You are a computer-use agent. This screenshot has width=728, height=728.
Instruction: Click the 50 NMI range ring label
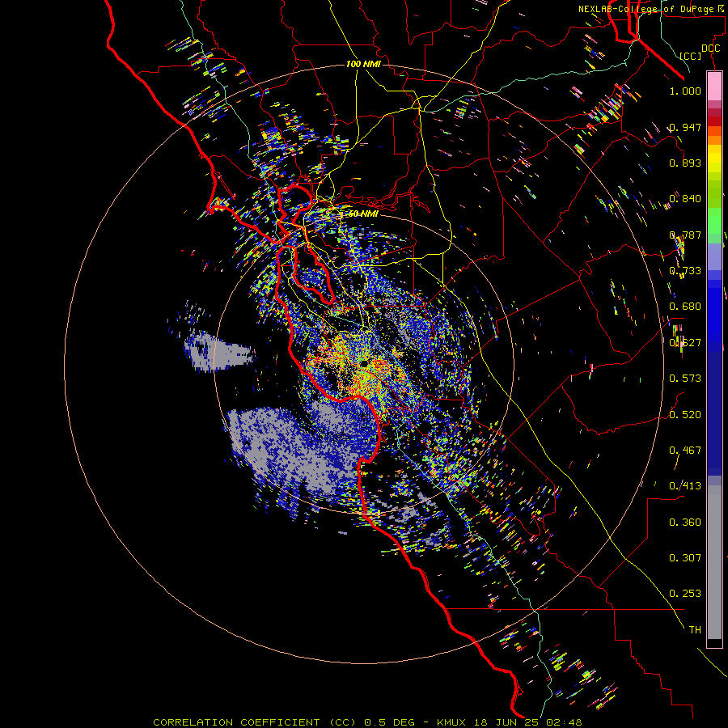click(x=363, y=214)
